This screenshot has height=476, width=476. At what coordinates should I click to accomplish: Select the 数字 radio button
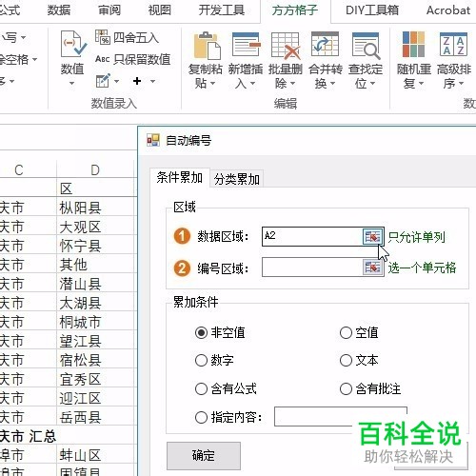201,361
